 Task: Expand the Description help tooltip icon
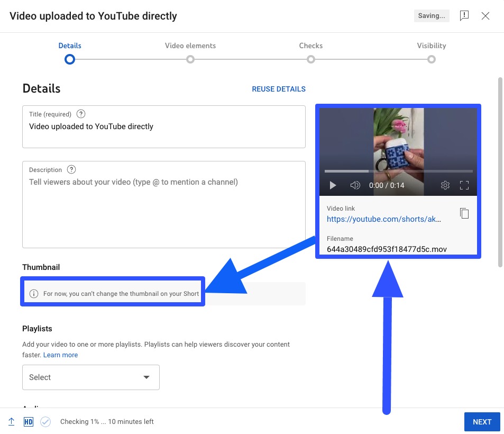point(71,169)
